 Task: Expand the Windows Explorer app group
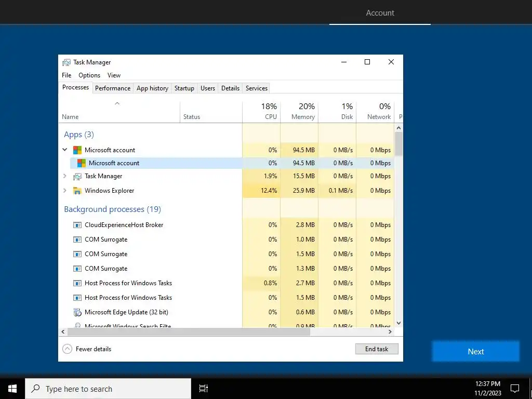click(65, 191)
